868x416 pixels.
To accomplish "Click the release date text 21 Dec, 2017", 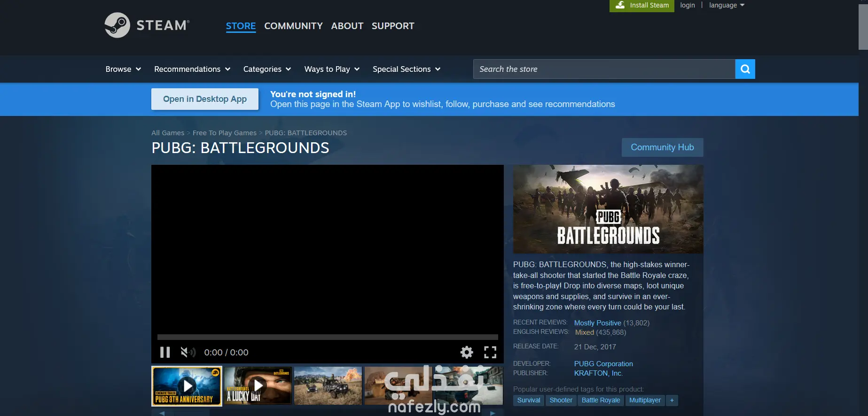I will pos(595,347).
